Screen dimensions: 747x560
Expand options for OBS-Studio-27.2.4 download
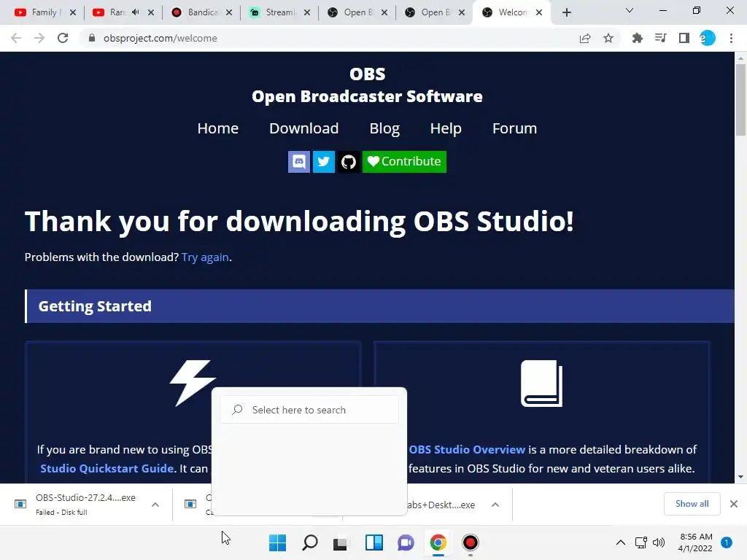coord(155,505)
